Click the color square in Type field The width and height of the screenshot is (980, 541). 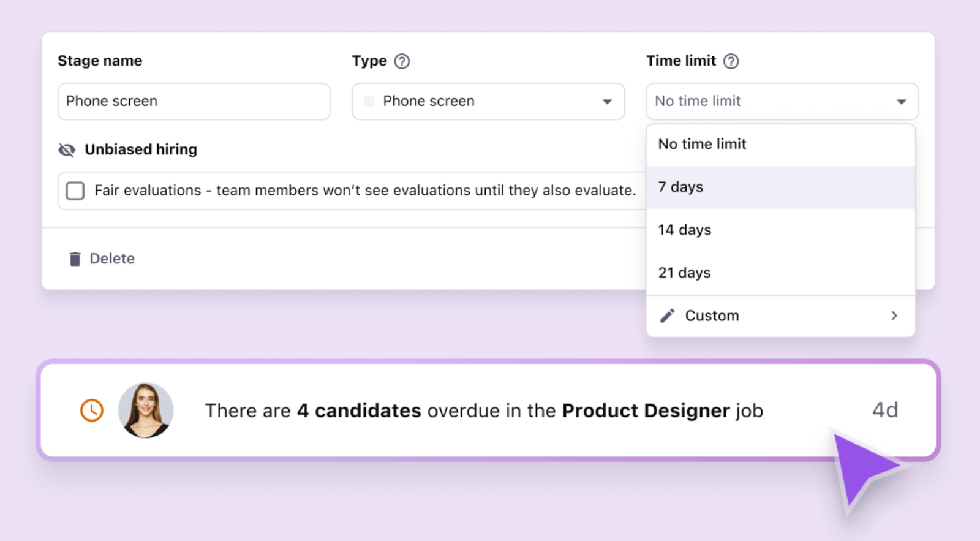(369, 102)
